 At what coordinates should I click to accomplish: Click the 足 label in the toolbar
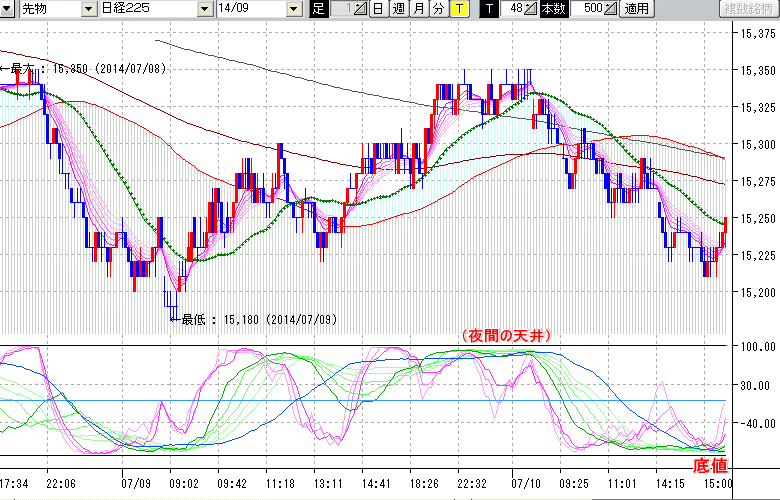319,9
